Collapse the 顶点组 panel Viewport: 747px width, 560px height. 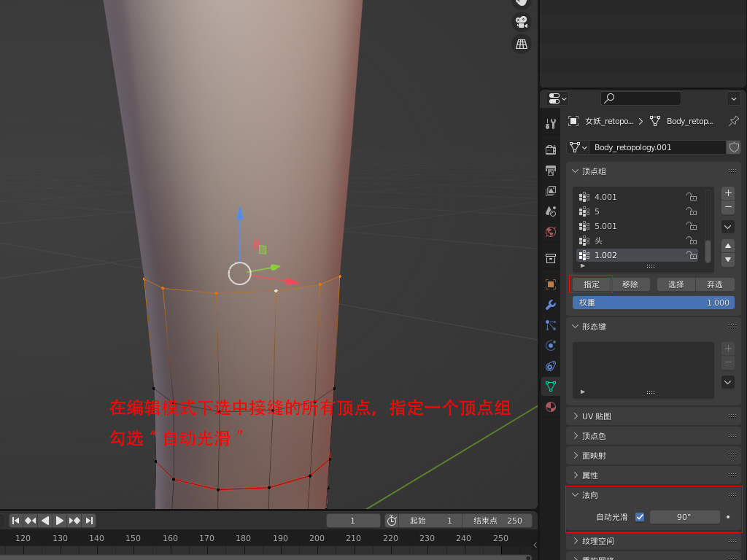(594, 171)
